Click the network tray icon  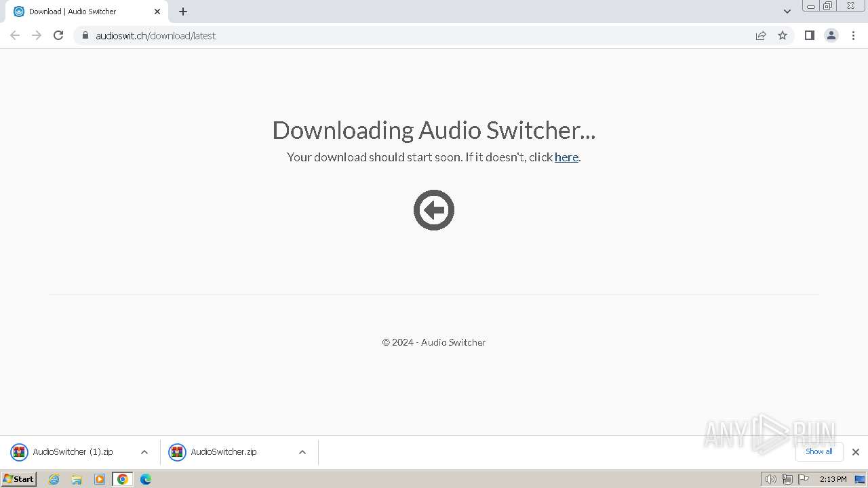(787, 479)
